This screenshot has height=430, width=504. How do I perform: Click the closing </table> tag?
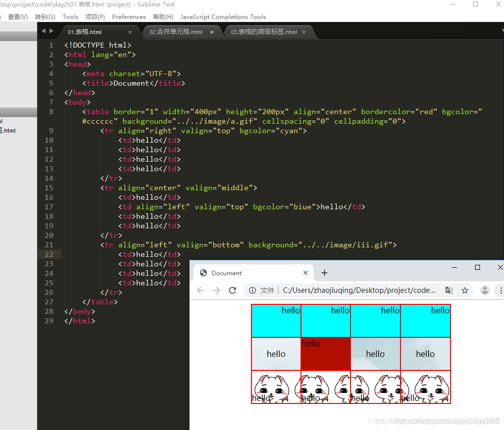click(100, 302)
